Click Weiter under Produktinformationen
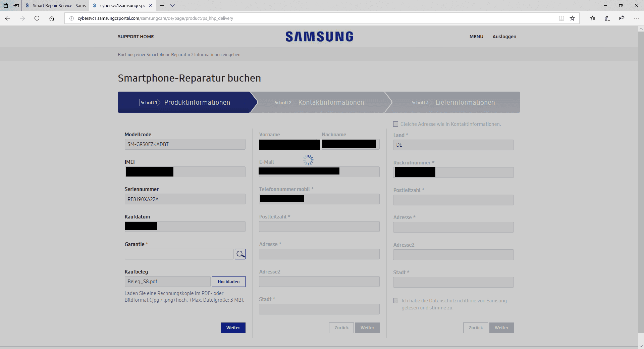The image size is (644, 349). point(233,328)
